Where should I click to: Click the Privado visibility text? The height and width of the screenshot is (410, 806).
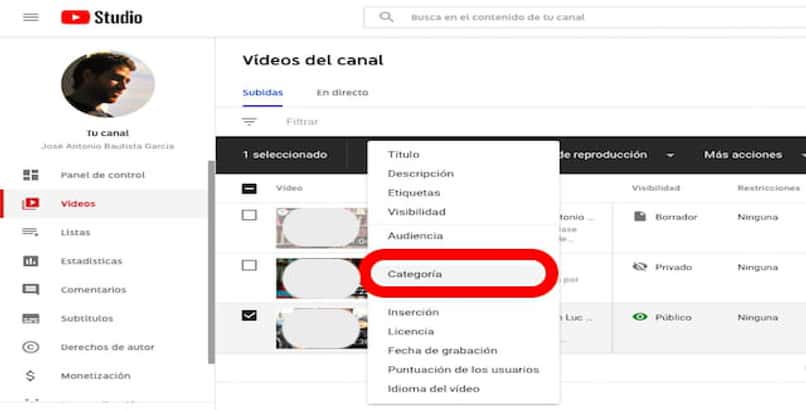point(673,267)
